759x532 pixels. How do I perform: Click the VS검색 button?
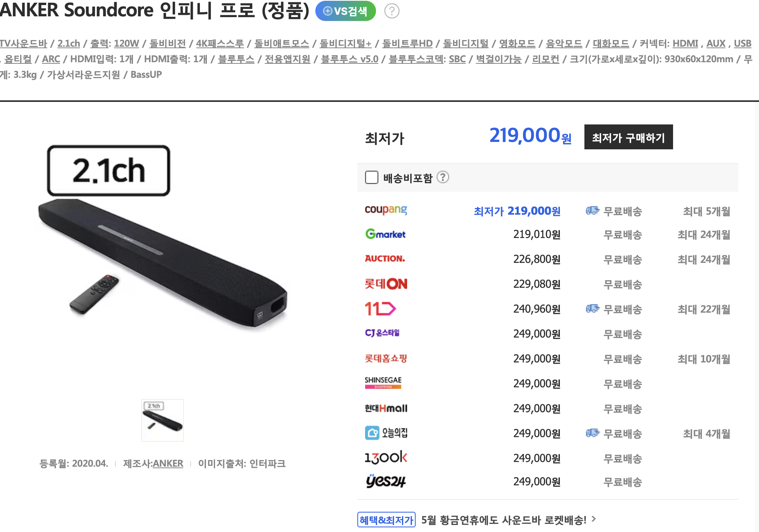click(x=345, y=11)
